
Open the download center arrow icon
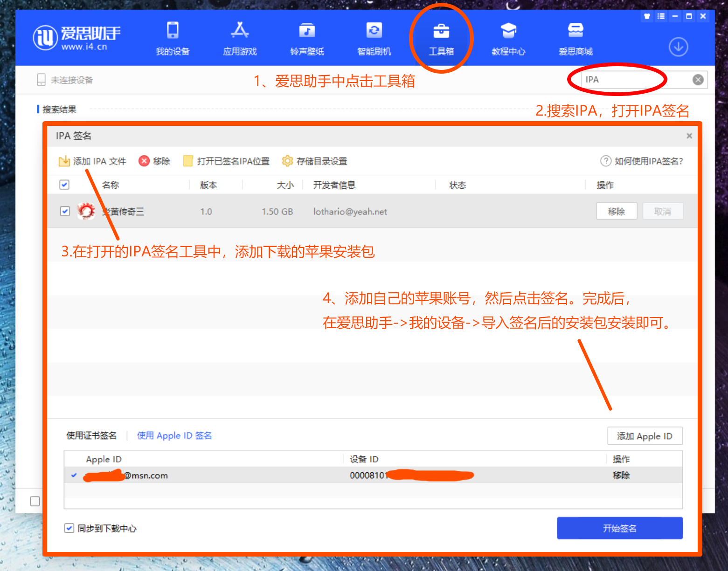[679, 47]
